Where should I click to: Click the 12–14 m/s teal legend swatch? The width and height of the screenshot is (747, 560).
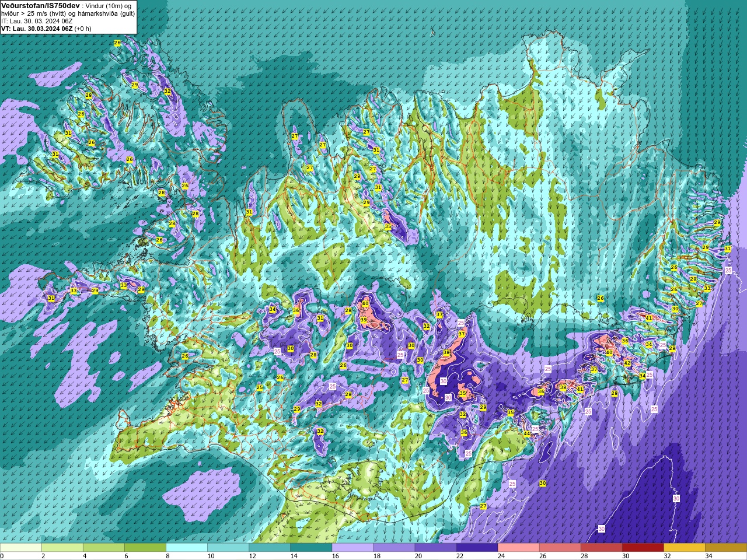(x=270, y=548)
